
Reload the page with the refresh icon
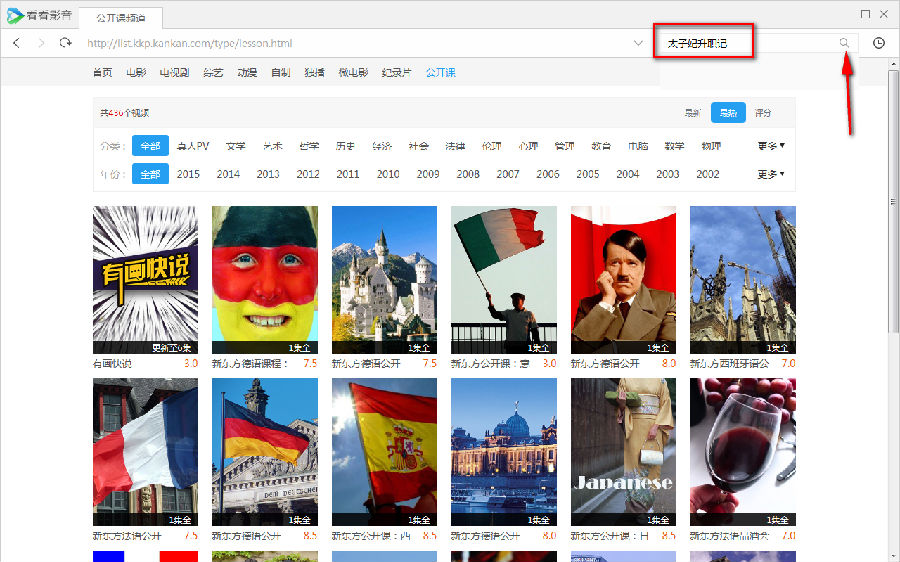[66, 43]
